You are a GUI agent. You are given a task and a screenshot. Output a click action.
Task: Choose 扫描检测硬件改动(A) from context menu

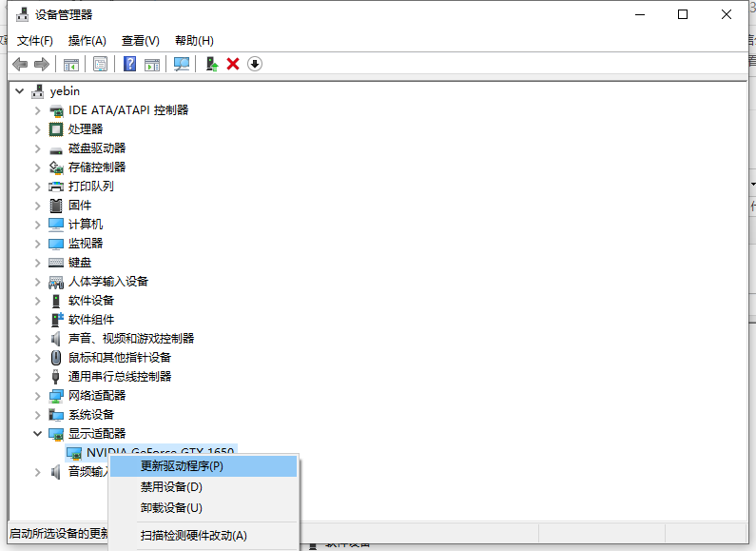[204, 536]
